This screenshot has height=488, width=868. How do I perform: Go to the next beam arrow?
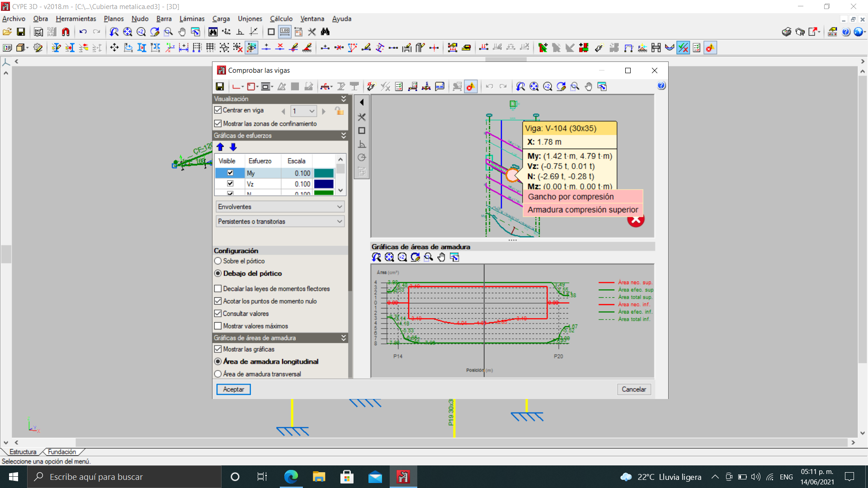coord(324,111)
